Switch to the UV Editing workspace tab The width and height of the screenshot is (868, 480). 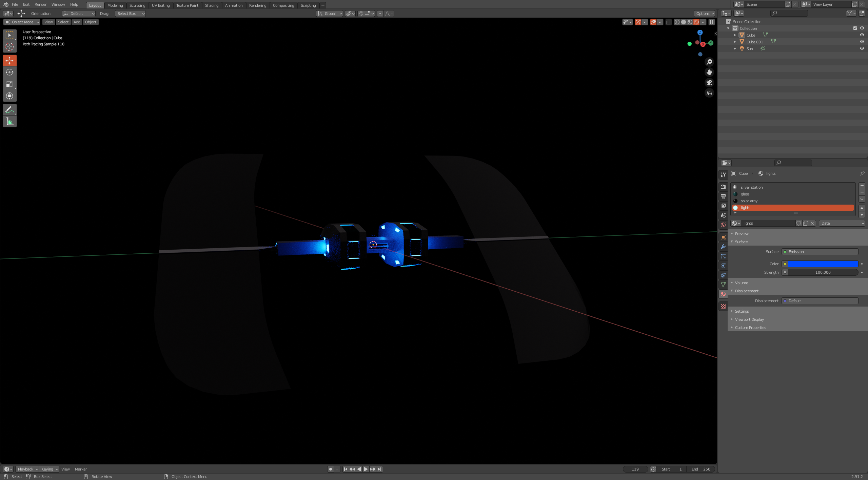pyautogui.click(x=161, y=5)
